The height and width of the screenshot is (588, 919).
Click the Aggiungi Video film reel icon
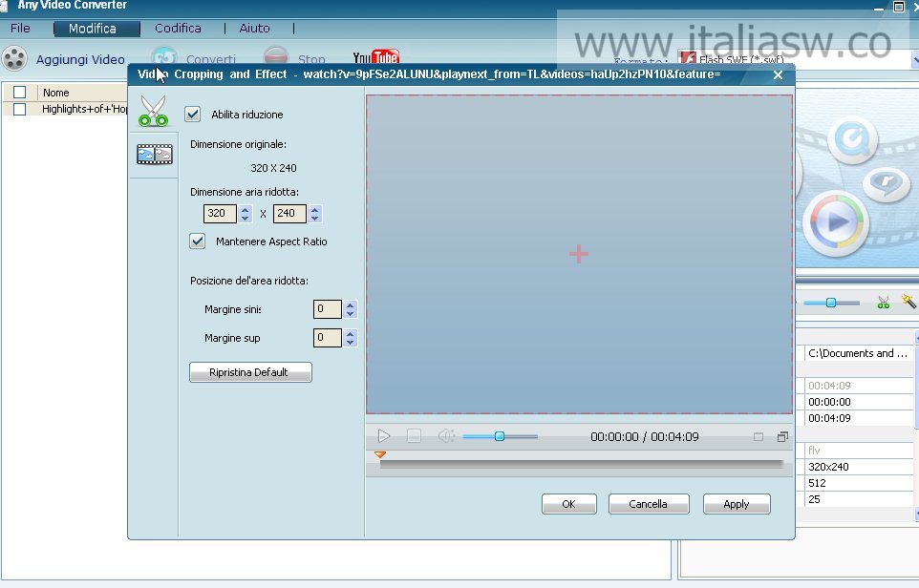(14, 58)
